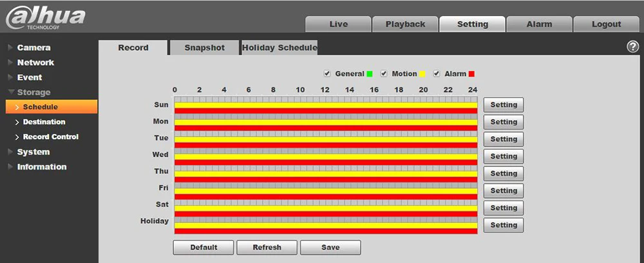
Task: Open Setting for the Mon row
Action: pyautogui.click(x=504, y=122)
